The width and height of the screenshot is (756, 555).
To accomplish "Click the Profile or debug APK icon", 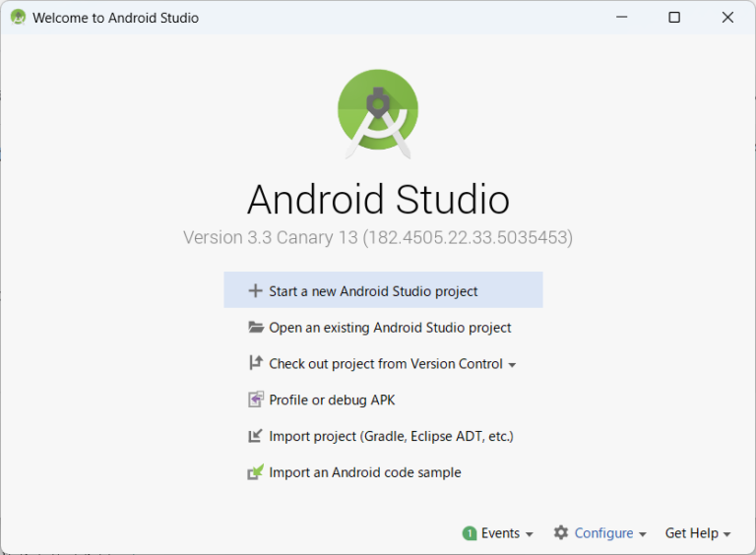I will (255, 401).
